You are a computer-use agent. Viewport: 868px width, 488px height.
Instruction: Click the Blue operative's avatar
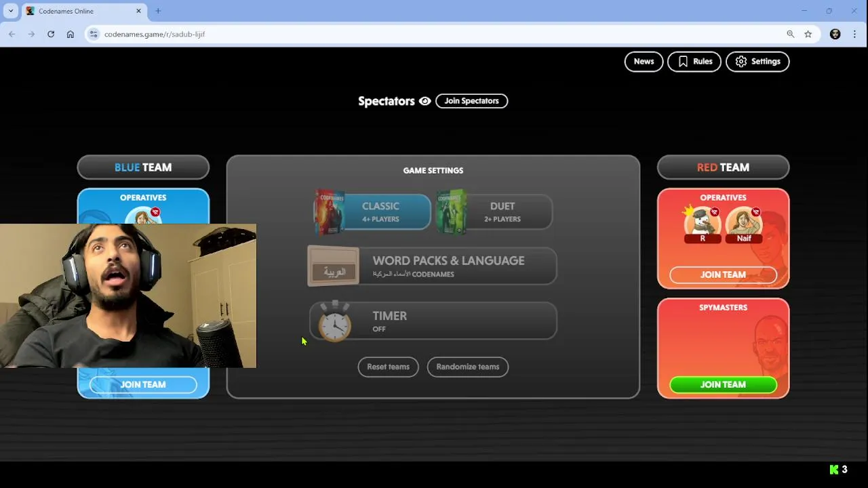coord(143,216)
